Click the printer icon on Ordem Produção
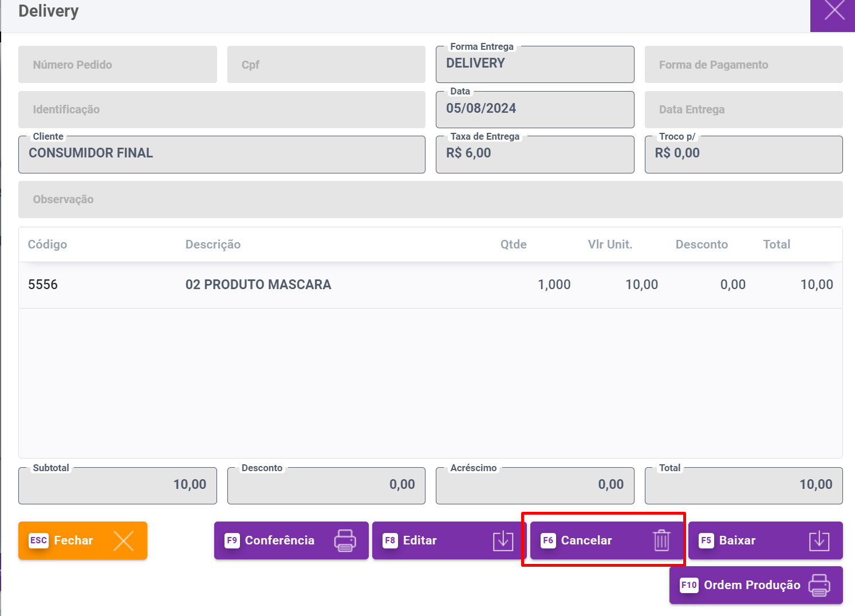 (819, 585)
